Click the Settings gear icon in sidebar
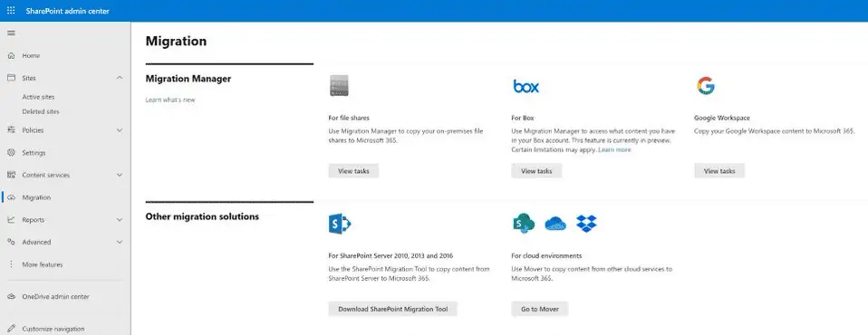This screenshot has width=868, height=335. (11, 153)
